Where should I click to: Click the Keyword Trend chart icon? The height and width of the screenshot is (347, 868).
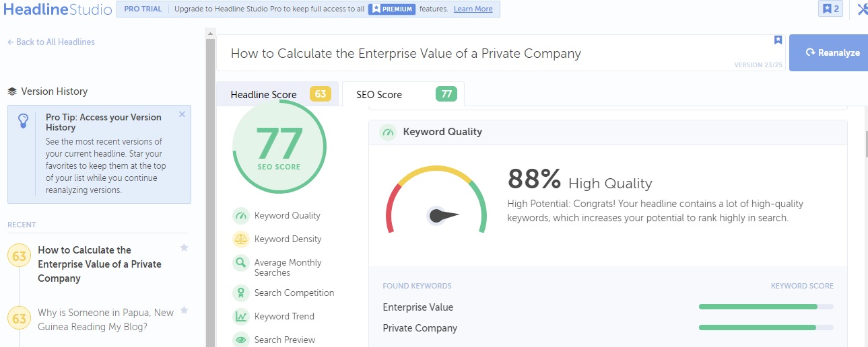click(x=241, y=317)
